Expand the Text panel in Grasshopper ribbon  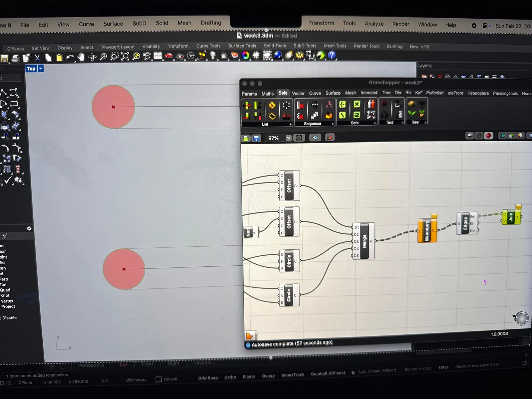pos(402,123)
